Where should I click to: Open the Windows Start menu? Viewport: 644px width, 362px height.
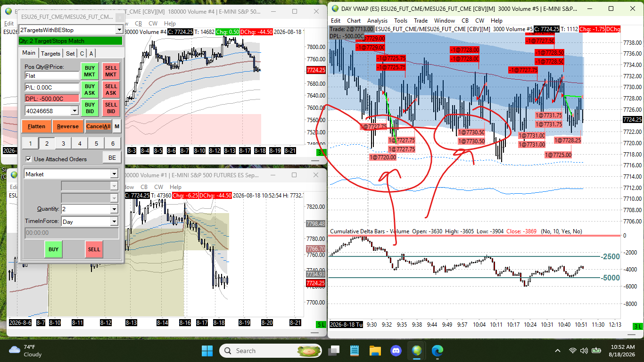click(207, 351)
